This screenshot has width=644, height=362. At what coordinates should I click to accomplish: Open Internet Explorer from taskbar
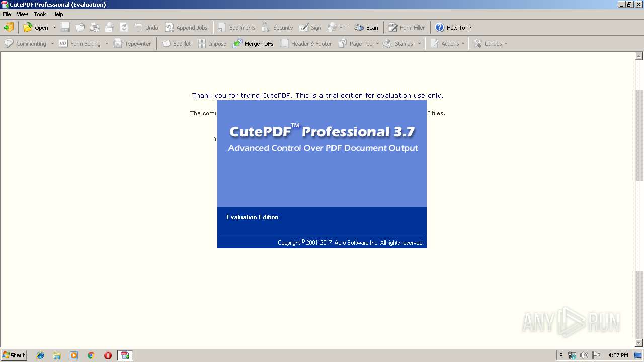pos(40,355)
